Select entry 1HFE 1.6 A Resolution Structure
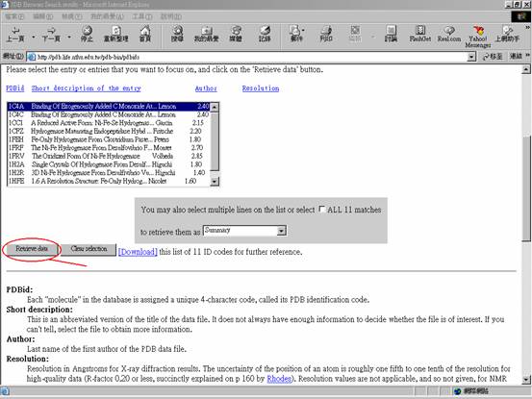Screen dimensions: 532x399 [x=109, y=181]
